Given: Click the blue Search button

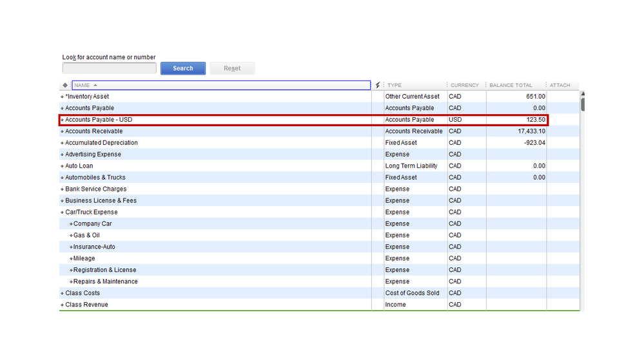Looking at the screenshot, I should (x=183, y=68).
